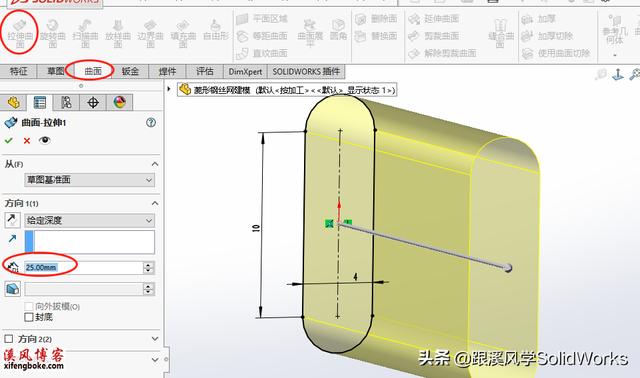The width and height of the screenshot is (640, 378).
Task: Choose the 等距曲面 offset surface tool
Action: (262, 36)
